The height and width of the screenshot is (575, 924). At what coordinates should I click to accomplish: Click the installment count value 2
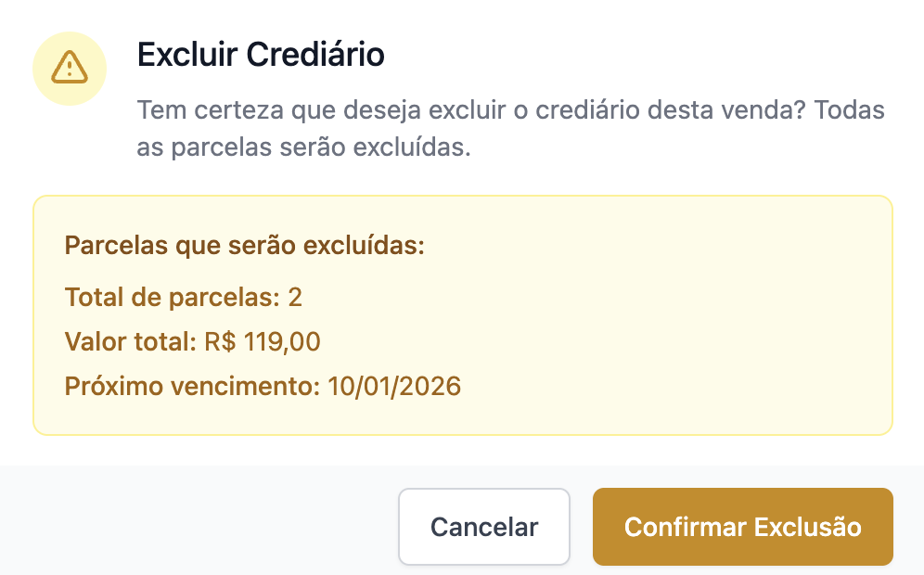pos(295,297)
